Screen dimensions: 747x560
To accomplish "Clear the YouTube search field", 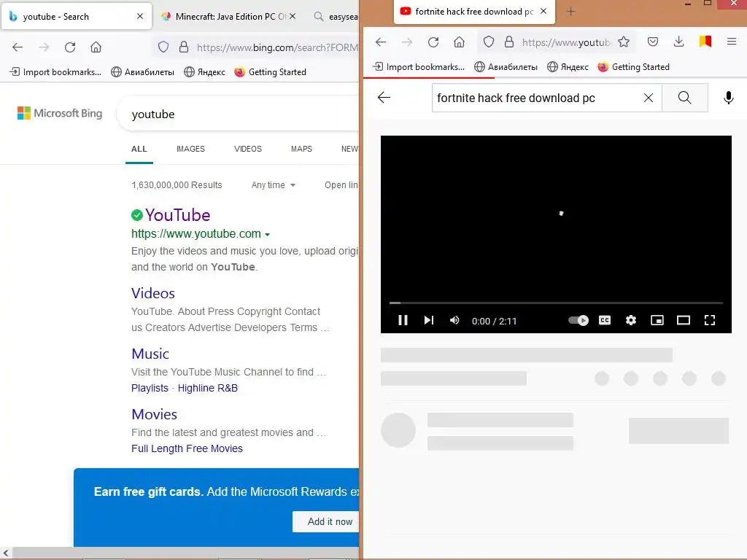I will click(648, 98).
